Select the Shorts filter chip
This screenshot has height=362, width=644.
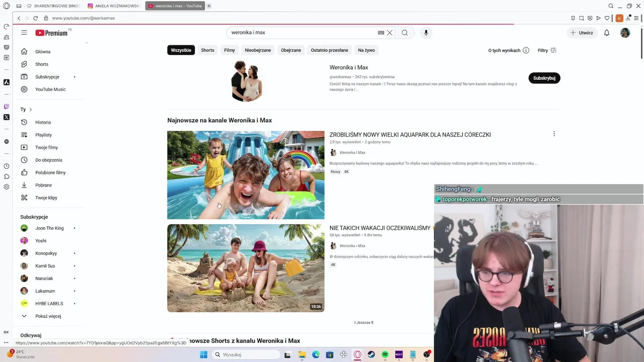(208, 50)
